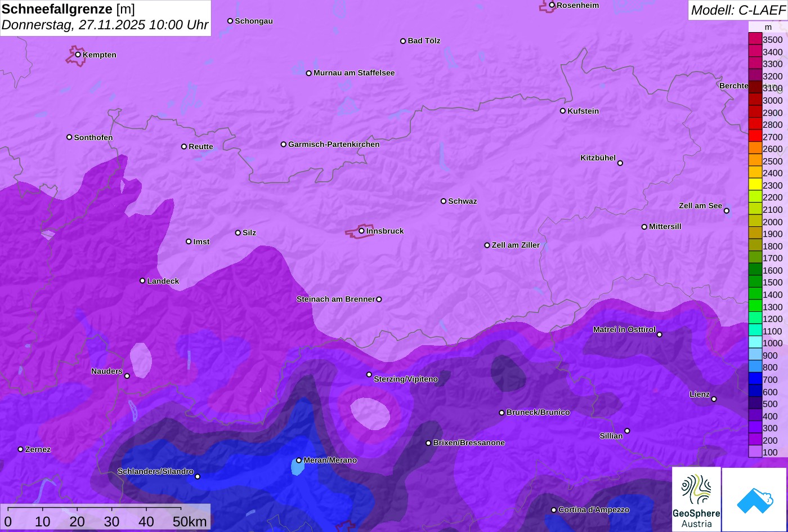Screen dimensions: 788x532
Task: Click the Rosenheim marker dot
Action: coord(552,5)
